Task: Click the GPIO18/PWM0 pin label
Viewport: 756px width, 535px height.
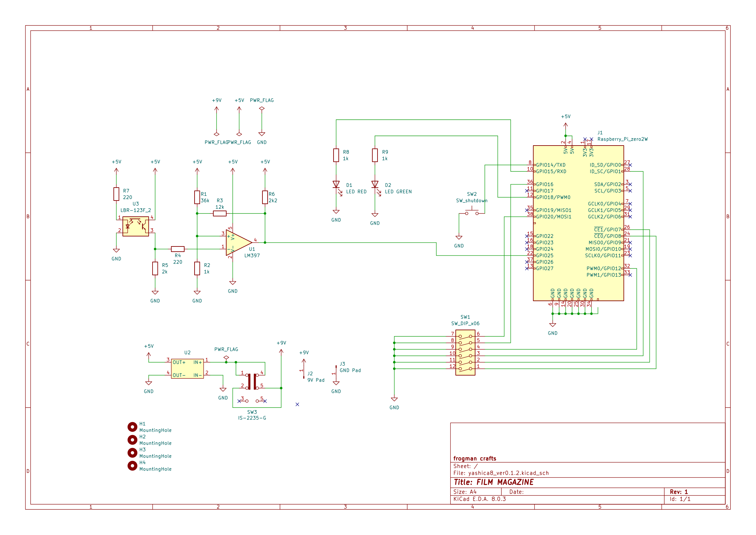Action: pos(553,197)
